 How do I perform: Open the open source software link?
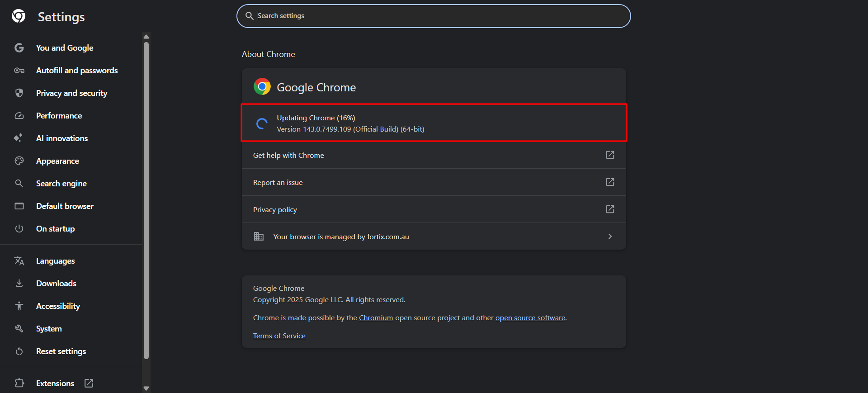pos(530,318)
